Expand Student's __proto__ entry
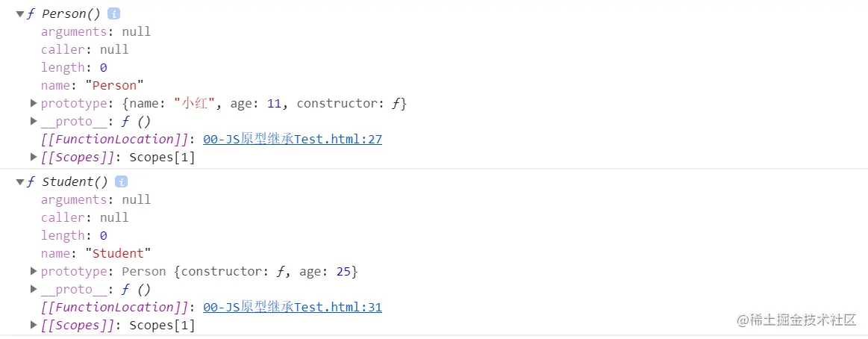Image resolution: width=868 pixels, height=339 pixels. tap(34, 288)
